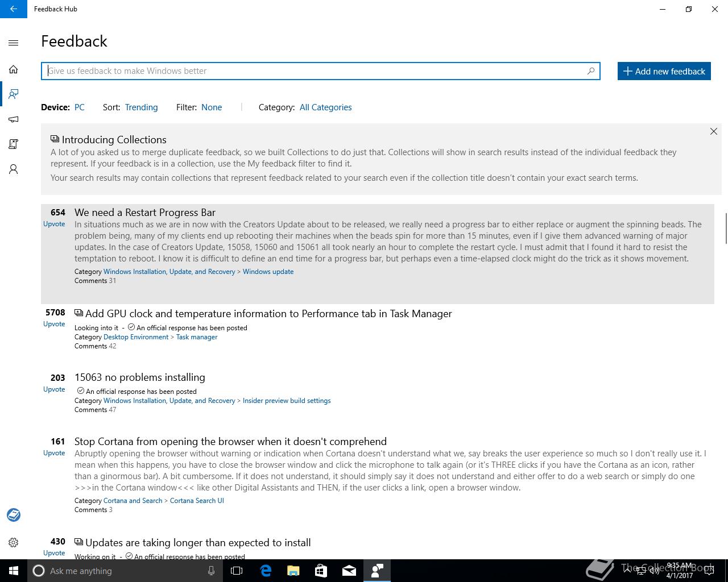
Task: Open Task View on the taskbar
Action: click(x=237, y=571)
